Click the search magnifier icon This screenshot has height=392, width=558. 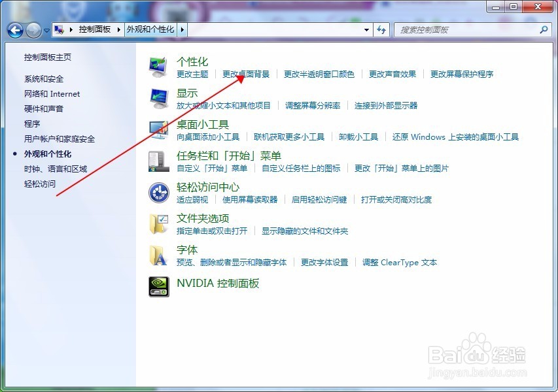(544, 30)
